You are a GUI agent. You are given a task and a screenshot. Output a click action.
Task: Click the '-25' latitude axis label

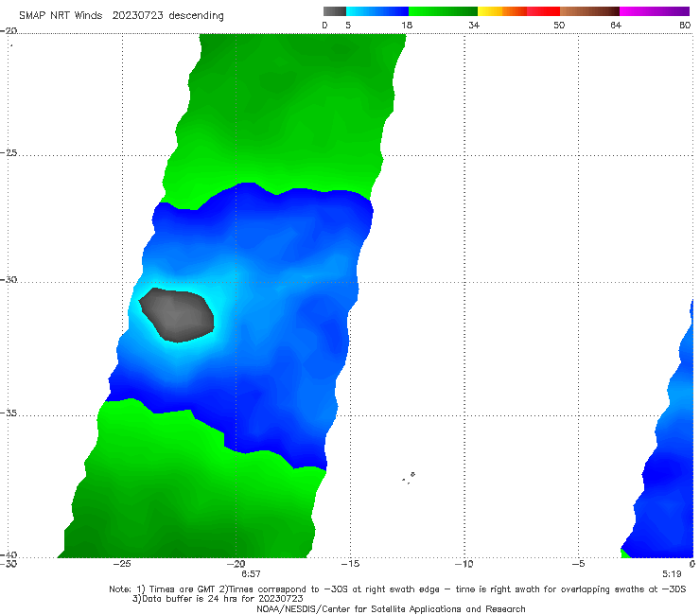(x=9, y=153)
